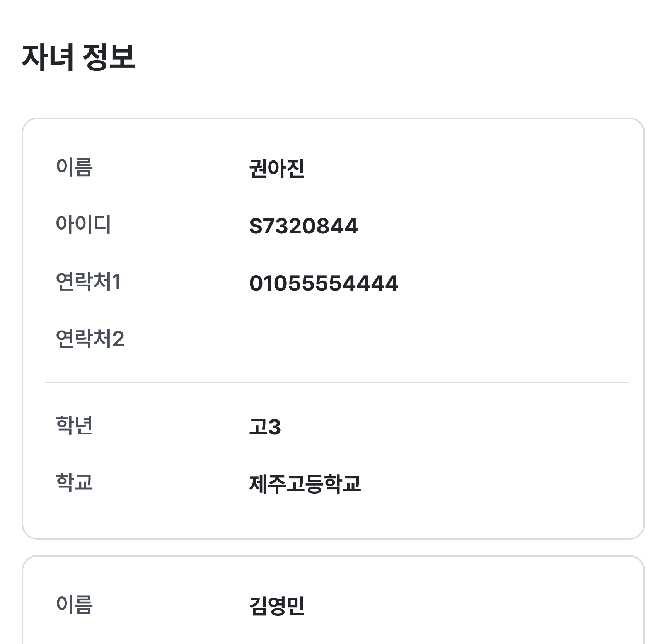Click the 연락처1 field label

[x=88, y=282]
